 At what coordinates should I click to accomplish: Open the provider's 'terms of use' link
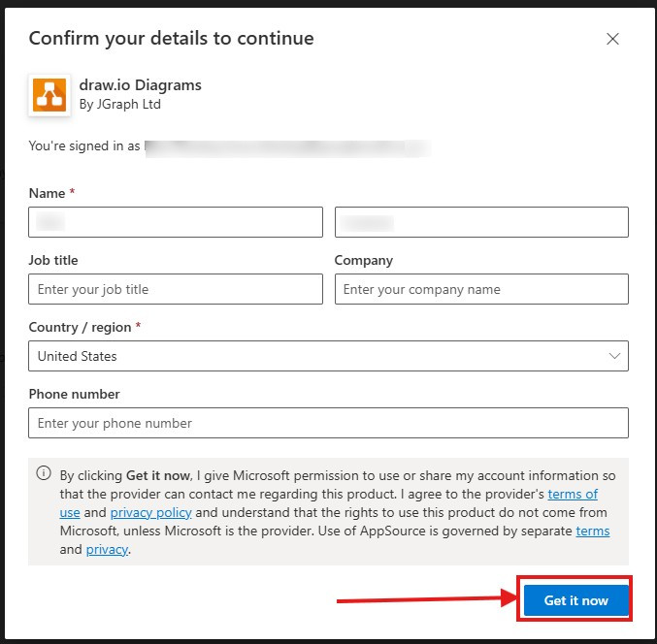tap(573, 495)
